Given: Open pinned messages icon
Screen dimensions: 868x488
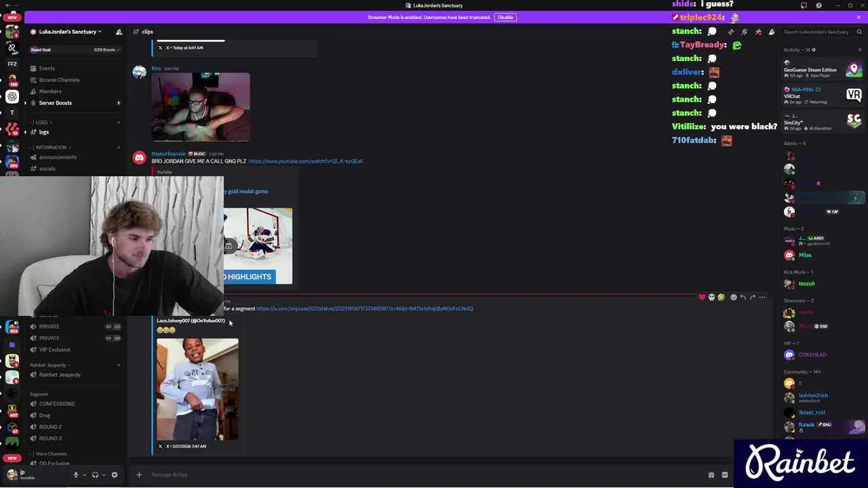Looking at the screenshot, I should pyautogui.click(x=758, y=32).
